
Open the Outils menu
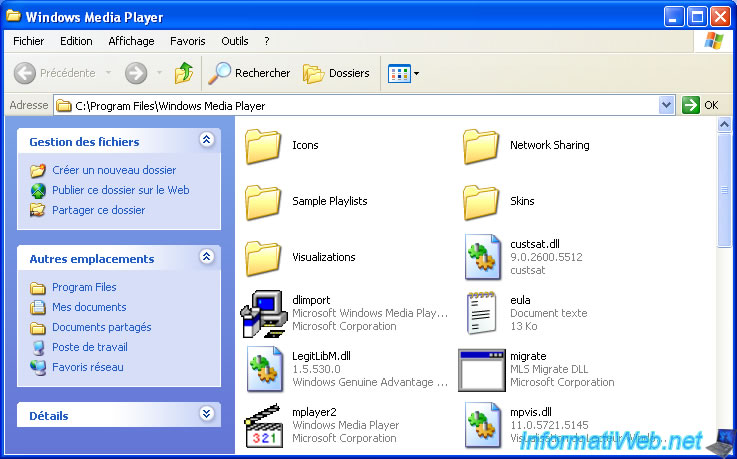[x=235, y=41]
